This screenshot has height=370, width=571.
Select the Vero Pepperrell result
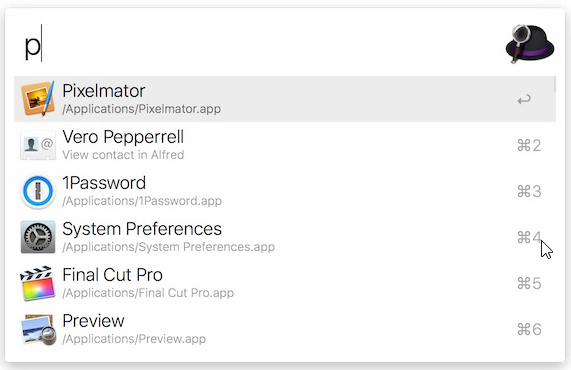[x=285, y=145]
